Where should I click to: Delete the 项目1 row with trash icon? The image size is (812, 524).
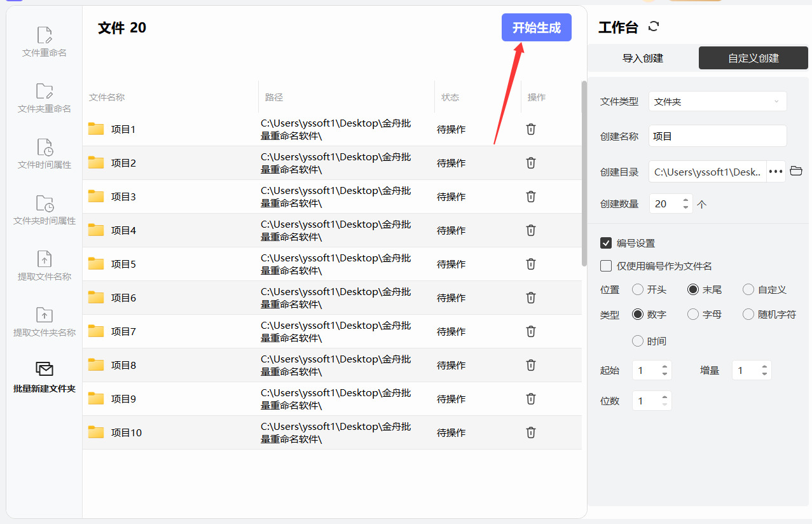pos(531,129)
